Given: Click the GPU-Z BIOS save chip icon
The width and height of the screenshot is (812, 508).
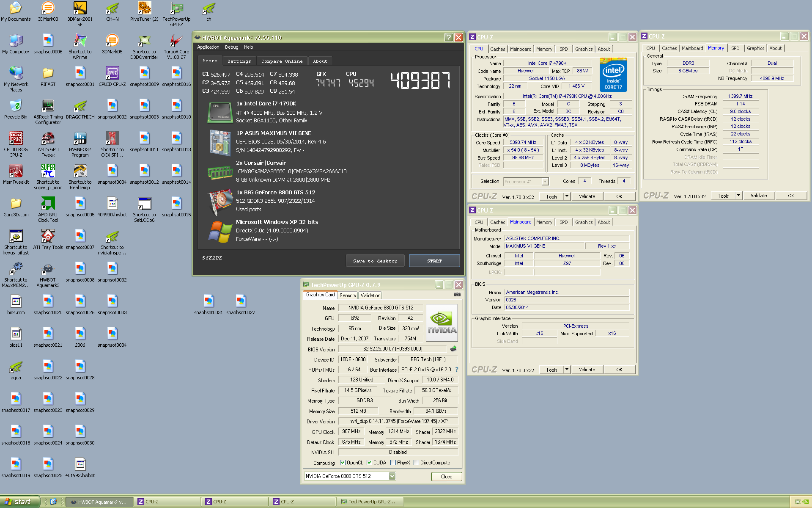Looking at the screenshot, I should pyautogui.click(x=453, y=349).
